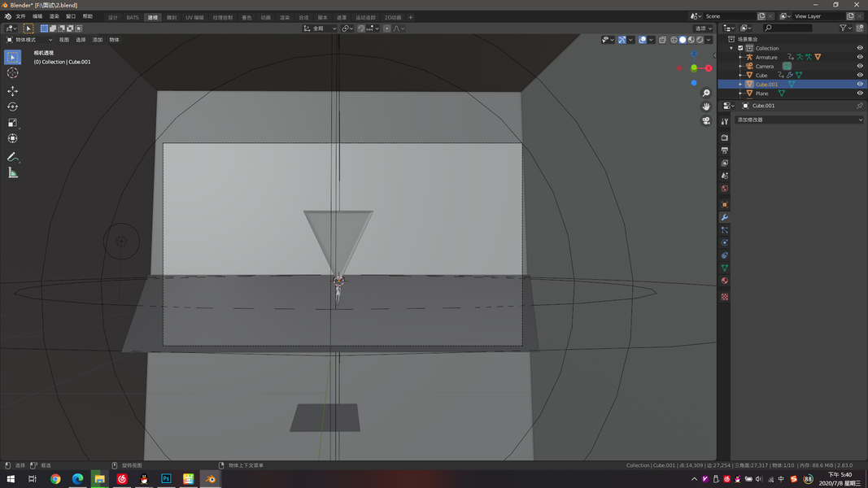Screen dimensions: 868x488
Task: Expand the Armature tree item
Action: tap(740, 57)
